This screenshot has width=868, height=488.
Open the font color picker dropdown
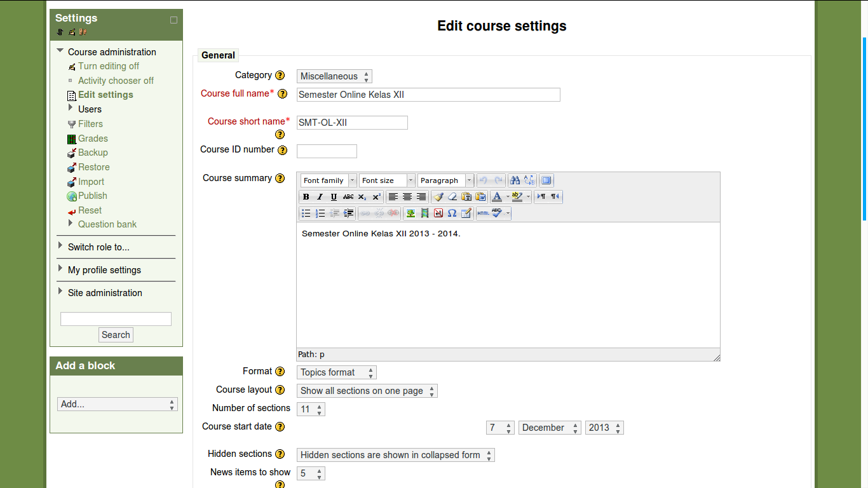pyautogui.click(x=506, y=196)
